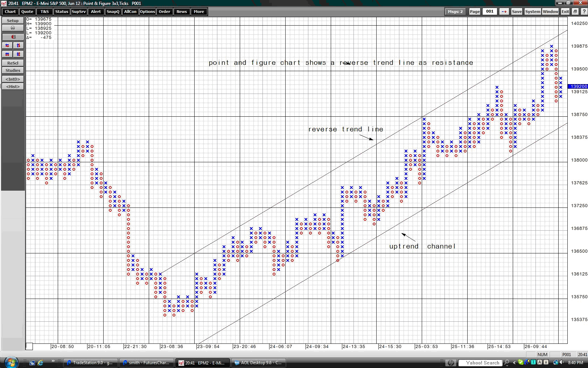This screenshot has width=588, height=368.
Task: Click the volume icon in the system tray
Action: point(562,363)
